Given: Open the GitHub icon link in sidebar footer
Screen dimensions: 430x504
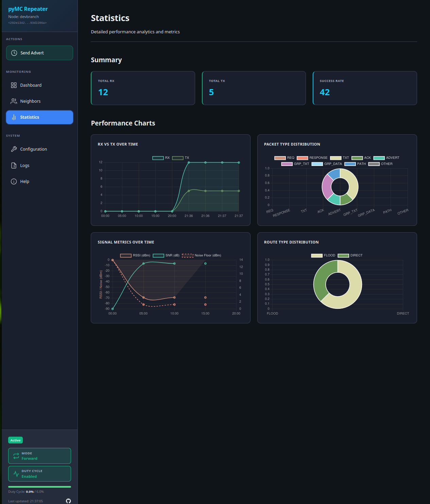Looking at the screenshot, I should click(68, 501).
